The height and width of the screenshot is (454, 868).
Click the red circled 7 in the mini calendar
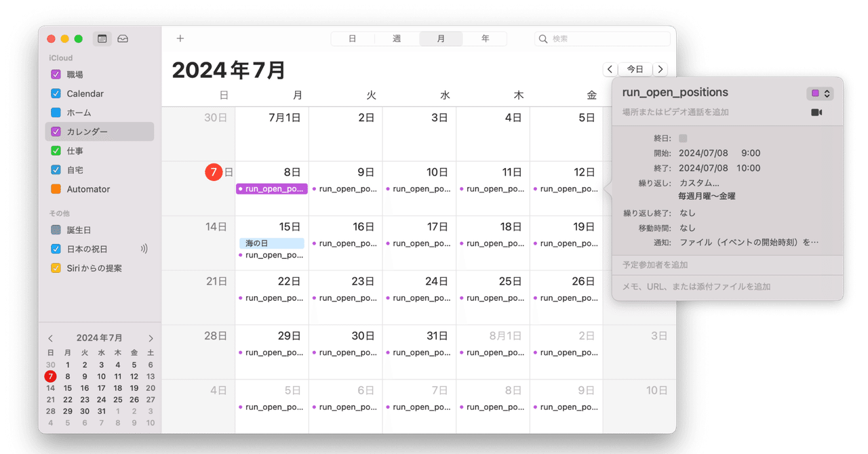coord(50,376)
